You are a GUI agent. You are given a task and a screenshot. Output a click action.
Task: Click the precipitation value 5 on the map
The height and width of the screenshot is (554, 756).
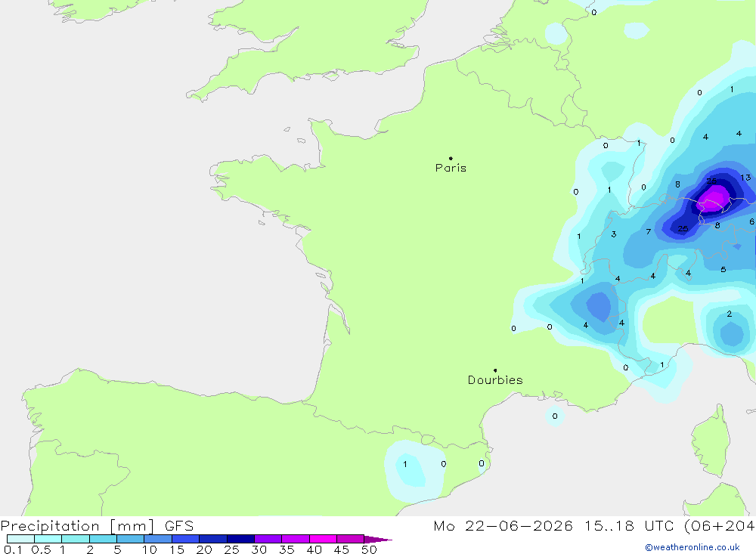[723, 270]
